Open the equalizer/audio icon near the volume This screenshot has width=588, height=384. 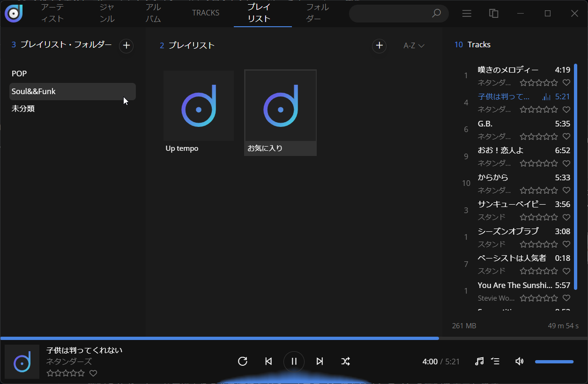coord(479,361)
